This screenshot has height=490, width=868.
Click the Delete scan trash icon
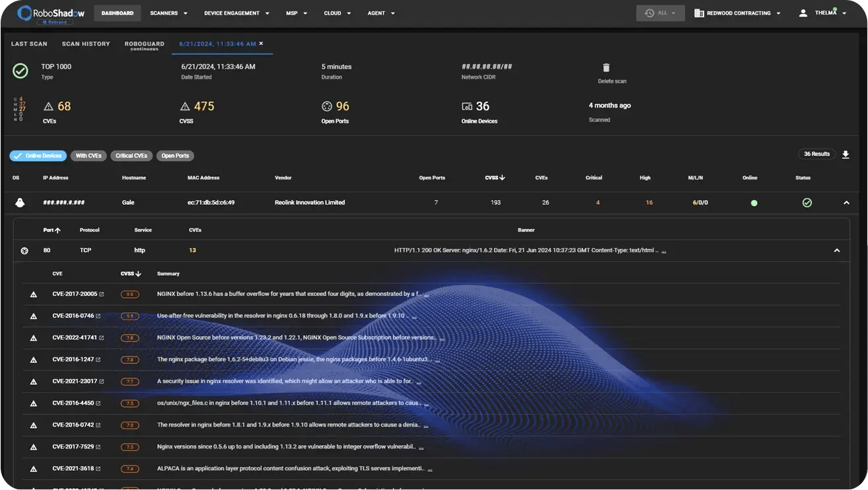[606, 68]
